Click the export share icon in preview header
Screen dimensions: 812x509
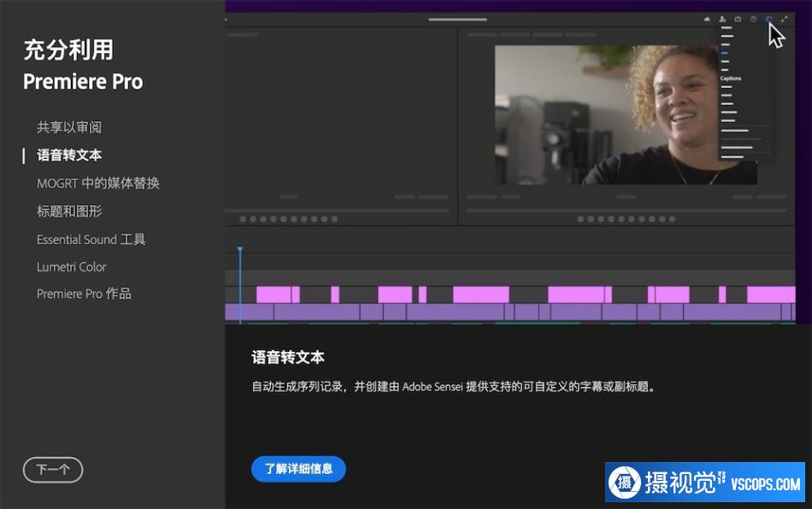click(x=738, y=19)
